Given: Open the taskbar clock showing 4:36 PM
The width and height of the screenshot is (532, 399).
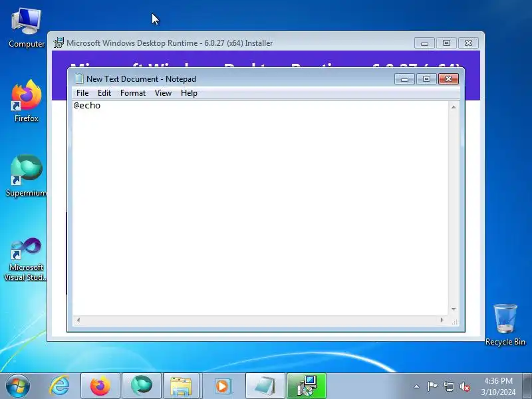Looking at the screenshot, I should (x=498, y=386).
